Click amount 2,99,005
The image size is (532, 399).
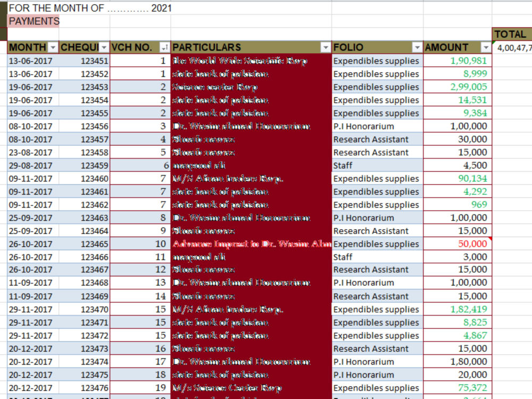coord(469,87)
